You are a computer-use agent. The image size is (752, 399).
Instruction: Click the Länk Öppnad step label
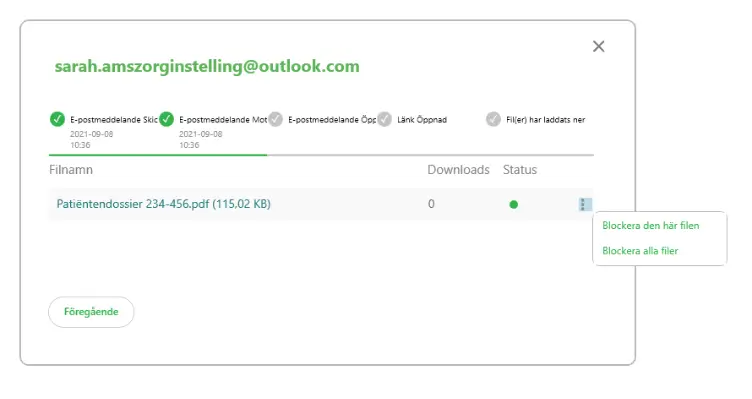click(422, 120)
